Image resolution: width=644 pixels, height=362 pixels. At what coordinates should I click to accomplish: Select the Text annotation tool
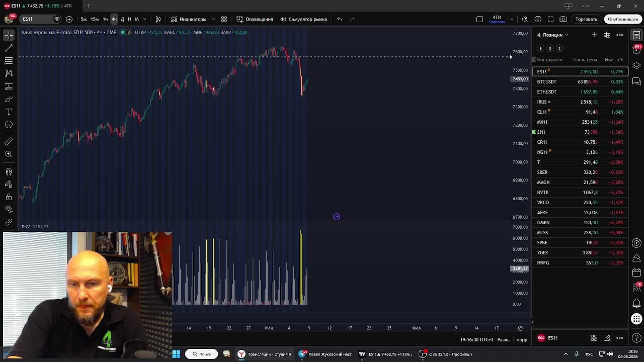pyautogui.click(x=9, y=112)
